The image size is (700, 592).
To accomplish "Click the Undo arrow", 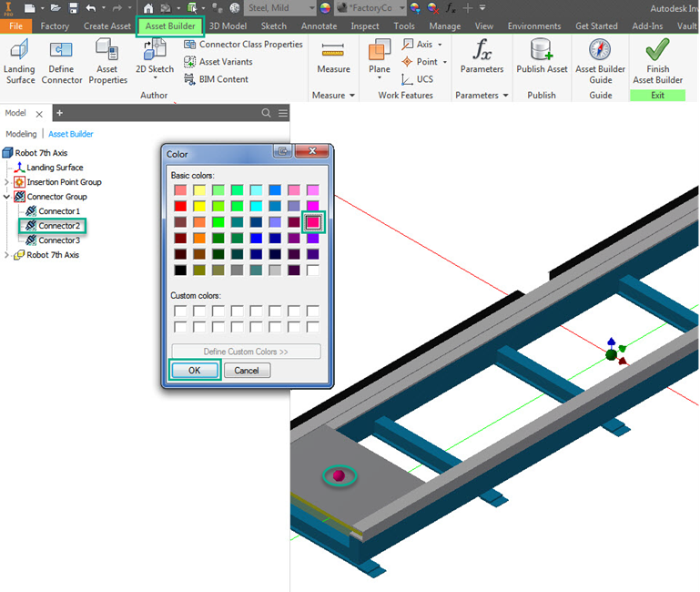I will [x=91, y=8].
